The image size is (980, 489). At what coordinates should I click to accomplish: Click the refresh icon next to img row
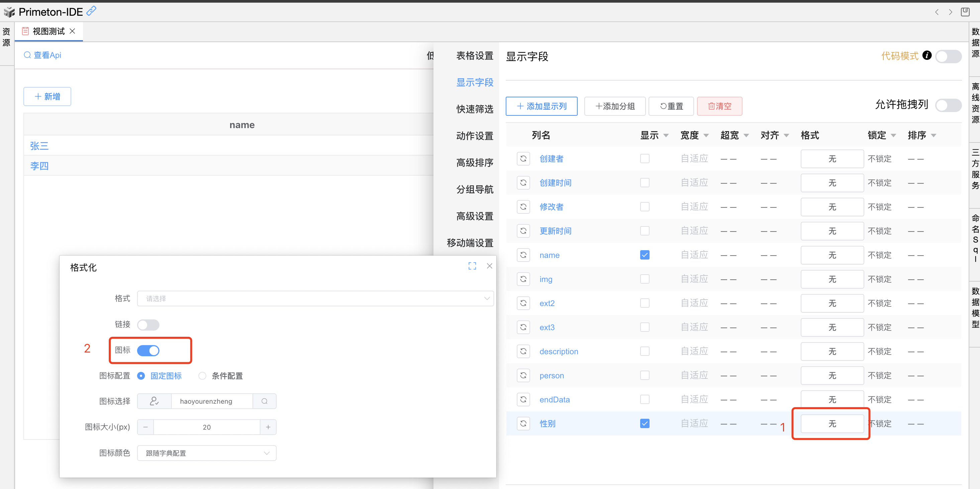[523, 279]
